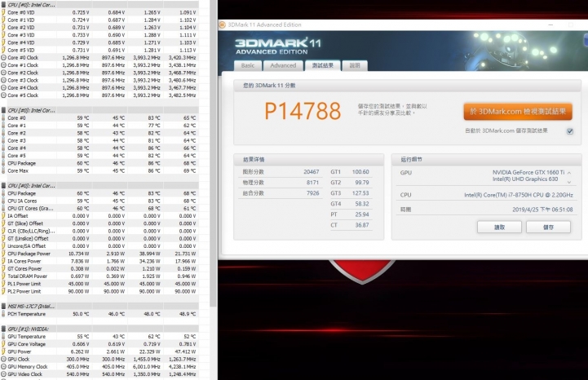This screenshot has height=380, width=588.
Task: Click the sensor list vertical scrollbar
Action: [213, 153]
